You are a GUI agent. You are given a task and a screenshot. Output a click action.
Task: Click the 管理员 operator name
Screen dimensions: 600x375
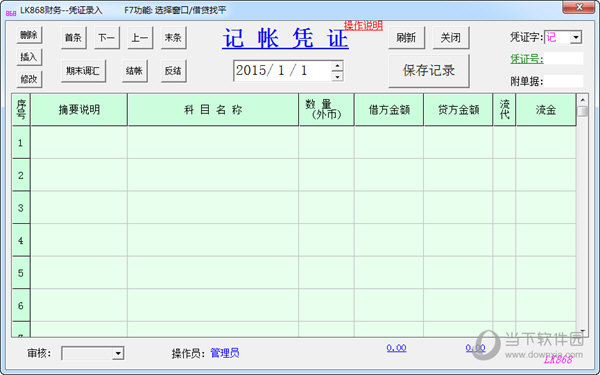[225, 353]
